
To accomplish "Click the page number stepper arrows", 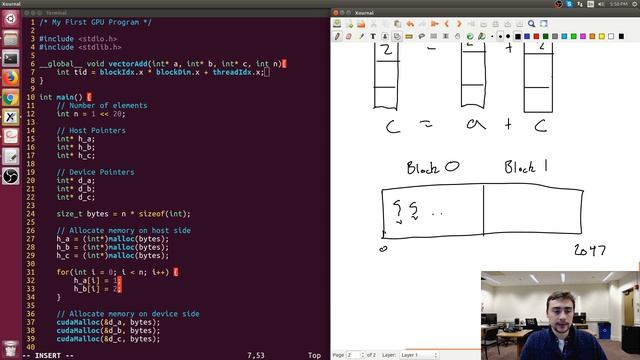I will [x=362, y=355].
